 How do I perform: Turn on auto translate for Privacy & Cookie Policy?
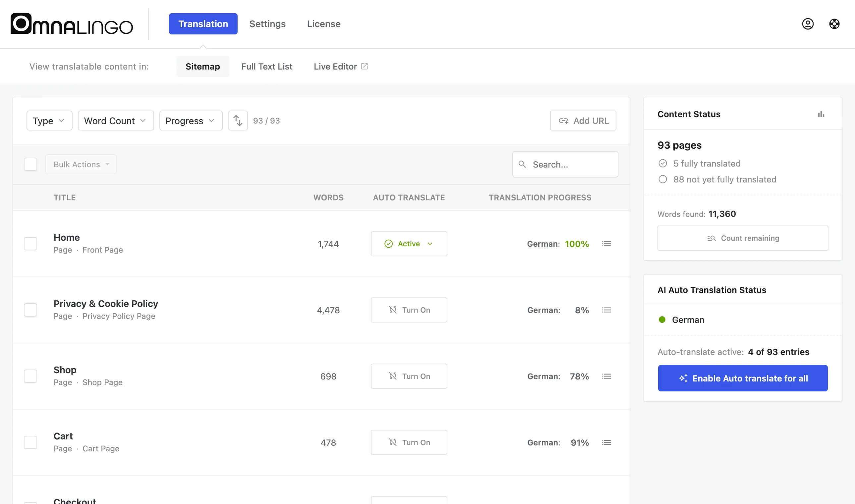[409, 310]
